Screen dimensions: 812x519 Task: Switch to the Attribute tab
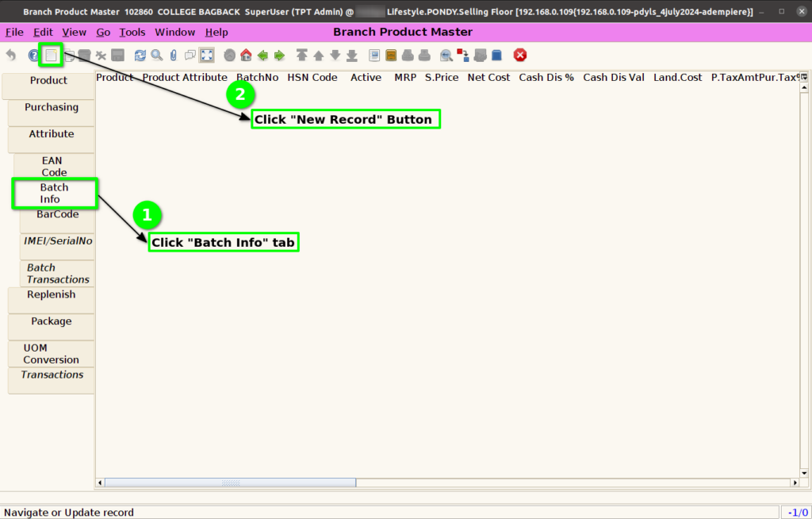pos(52,140)
